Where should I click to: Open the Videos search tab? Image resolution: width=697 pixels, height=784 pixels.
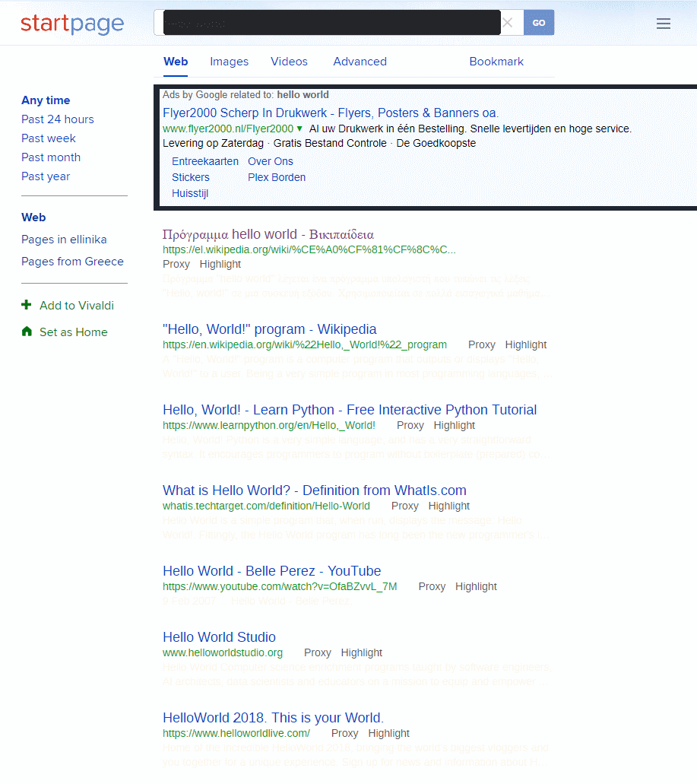(x=289, y=62)
